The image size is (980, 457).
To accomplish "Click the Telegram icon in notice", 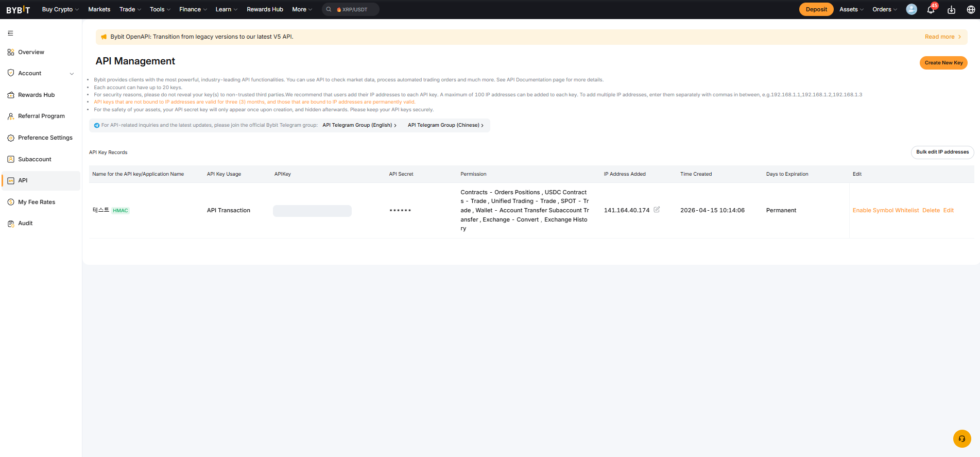I will point(97,125).
